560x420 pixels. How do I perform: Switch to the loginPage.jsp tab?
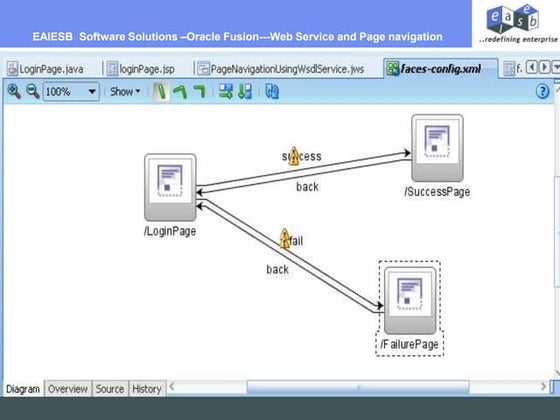[140, 69]
